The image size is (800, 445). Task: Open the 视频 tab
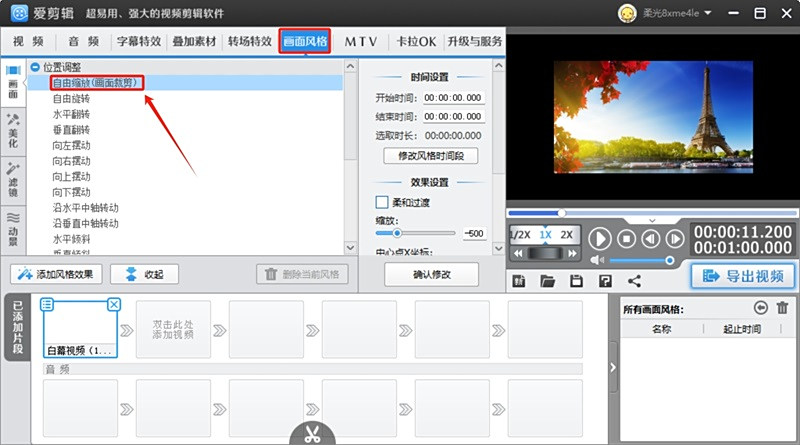[x=28, y=41]
